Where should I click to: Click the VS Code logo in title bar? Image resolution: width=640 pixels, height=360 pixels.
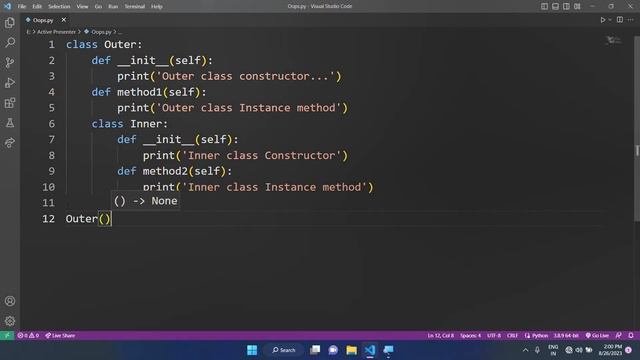(7, 6)
